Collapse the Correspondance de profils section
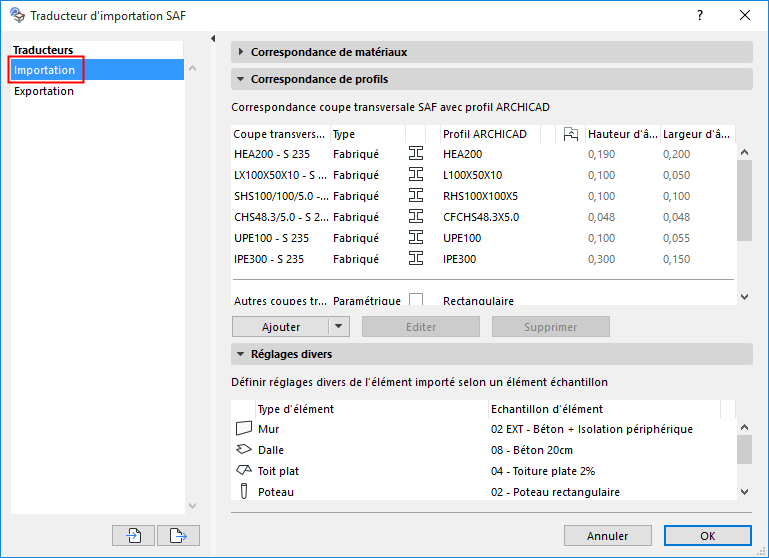Screen dimensions: 769x558 [x=242, y=79]
